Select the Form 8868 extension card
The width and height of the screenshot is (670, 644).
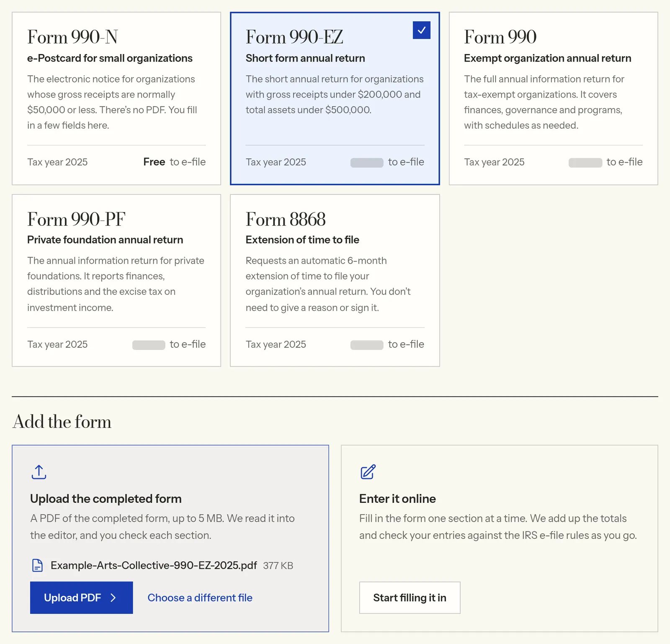(x=335, y=280)
